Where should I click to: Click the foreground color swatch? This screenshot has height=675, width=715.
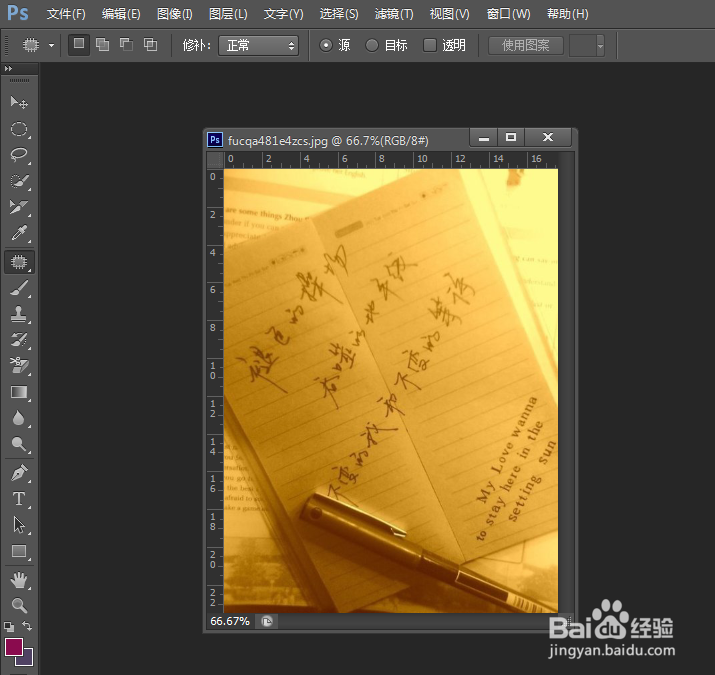pos(13,647)
